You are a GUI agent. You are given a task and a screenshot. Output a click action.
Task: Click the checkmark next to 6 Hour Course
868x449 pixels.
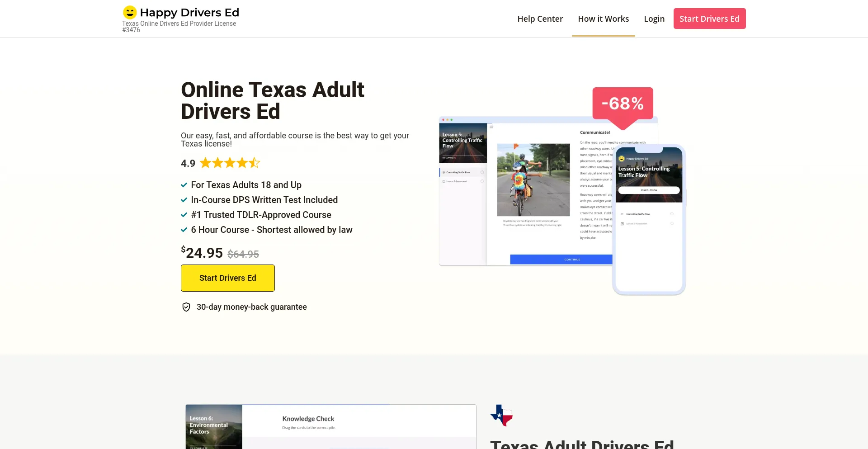pyautogui.click(x=184, y=230)
